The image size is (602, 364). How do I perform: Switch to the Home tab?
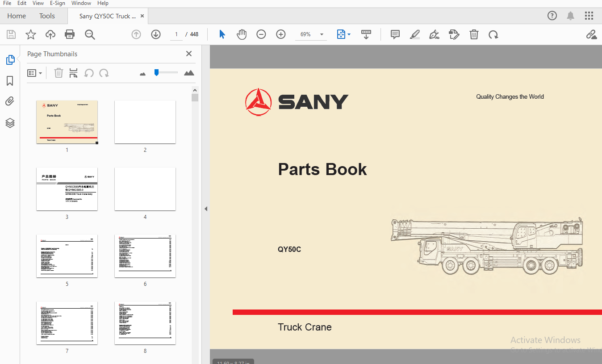(x=17, y=16)
